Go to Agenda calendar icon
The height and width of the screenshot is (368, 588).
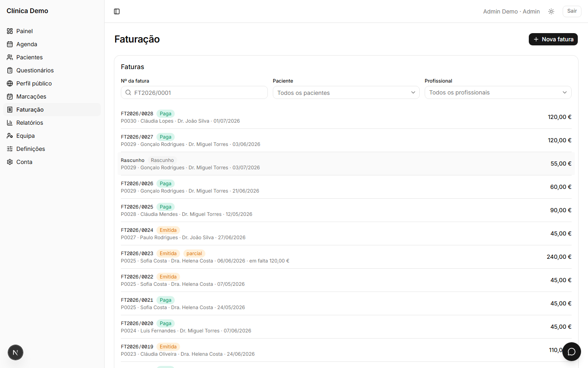[10, 44]
